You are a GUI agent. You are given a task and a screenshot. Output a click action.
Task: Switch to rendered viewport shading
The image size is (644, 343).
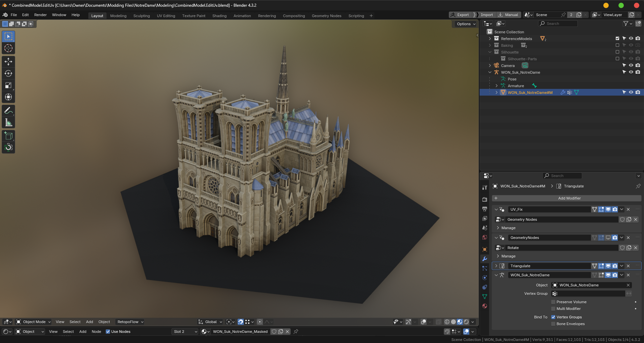(x=466, y=322)
